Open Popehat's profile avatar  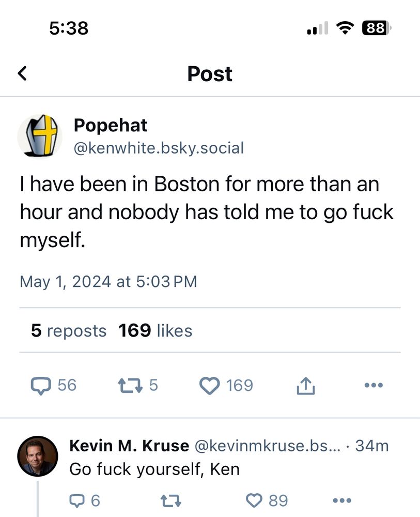(40, 136)
